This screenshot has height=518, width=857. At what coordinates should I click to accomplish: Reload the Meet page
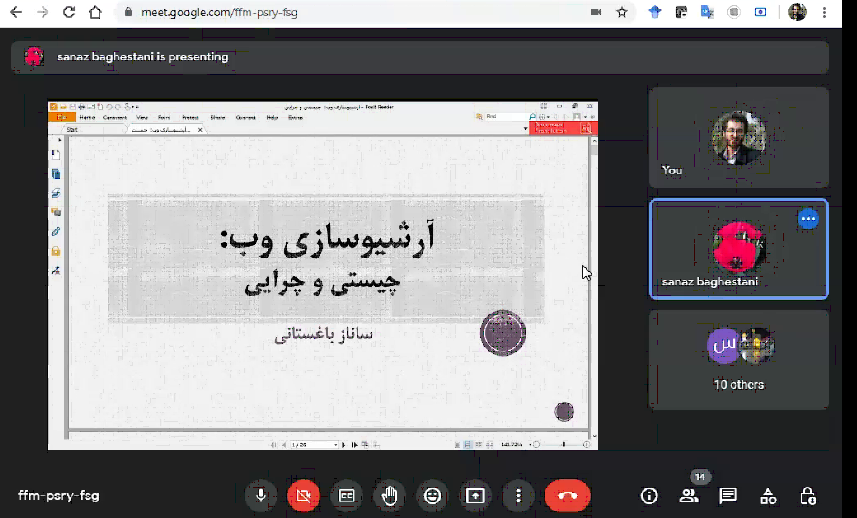point(69,13)
